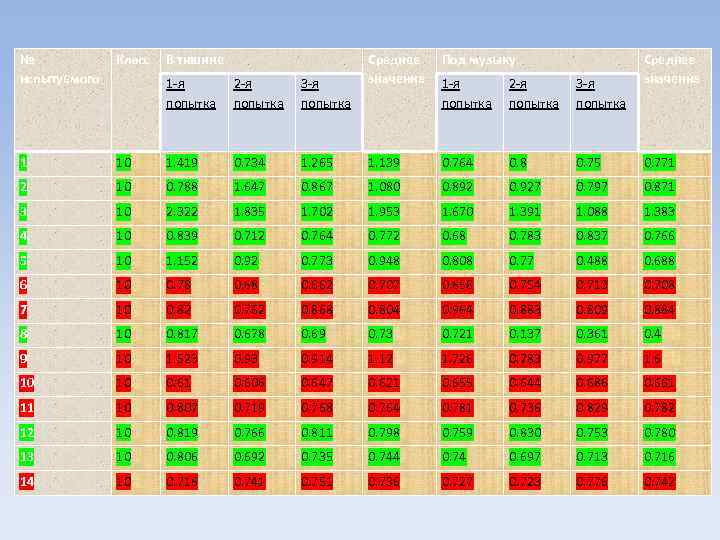Select the 1.670 cell
This screenshot has width=720, height=540.
click(457, 212)
